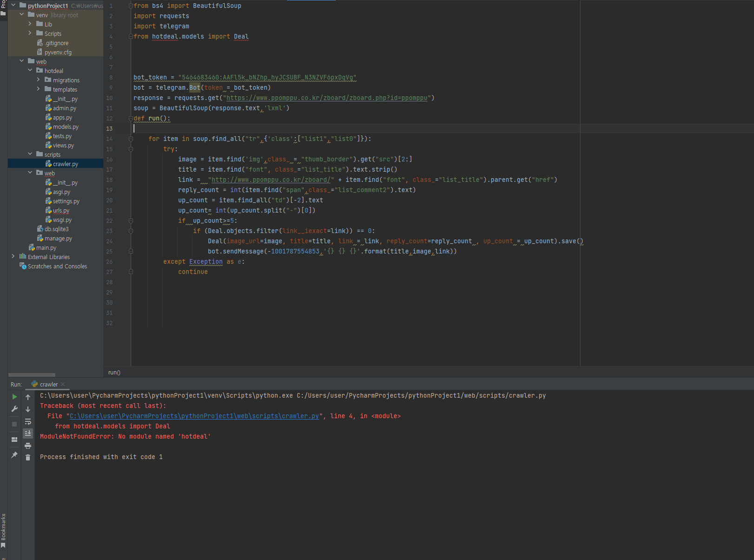Screen dimensions: 754x560
Task: Clear all console output with trash icon
Action: (x=28, y=458)
